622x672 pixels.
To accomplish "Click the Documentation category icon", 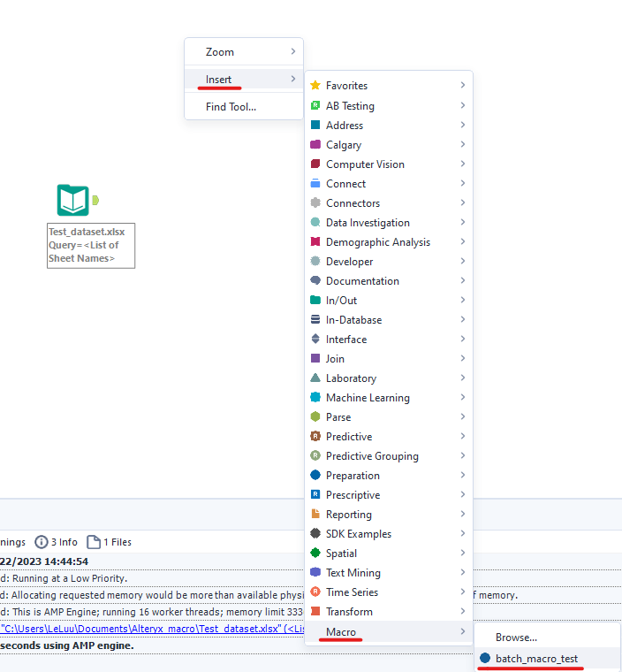I will click(315, 280).
